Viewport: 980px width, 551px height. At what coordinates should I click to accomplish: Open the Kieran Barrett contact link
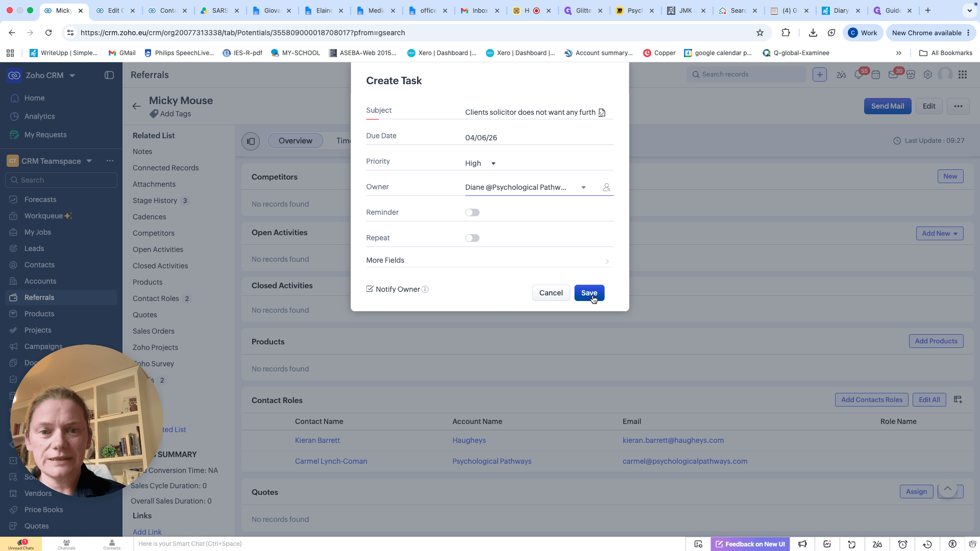[317, 440]
